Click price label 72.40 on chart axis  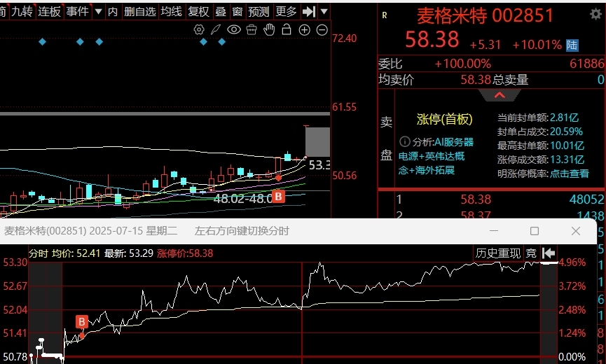pos(345,38)
